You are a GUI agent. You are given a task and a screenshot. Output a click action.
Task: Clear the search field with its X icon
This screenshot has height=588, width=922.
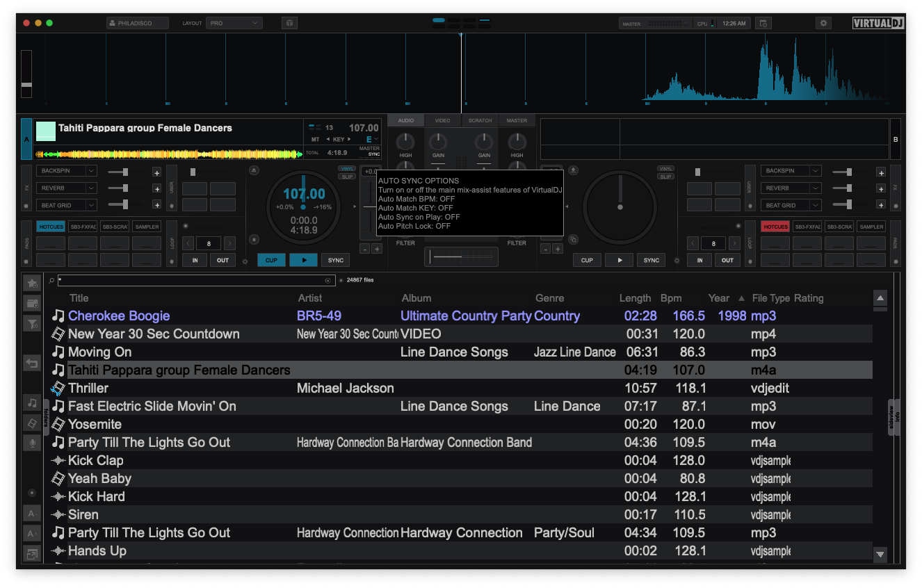(x=327, y=281)
